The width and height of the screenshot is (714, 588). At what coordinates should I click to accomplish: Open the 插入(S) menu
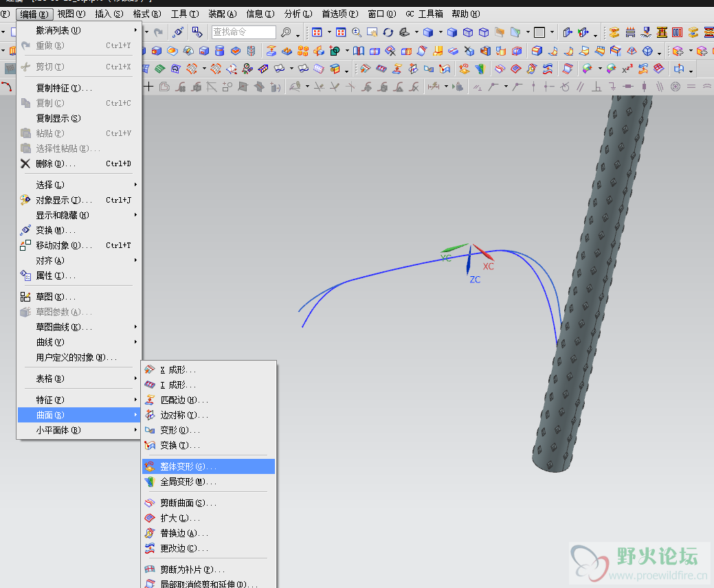coord(109,14)
